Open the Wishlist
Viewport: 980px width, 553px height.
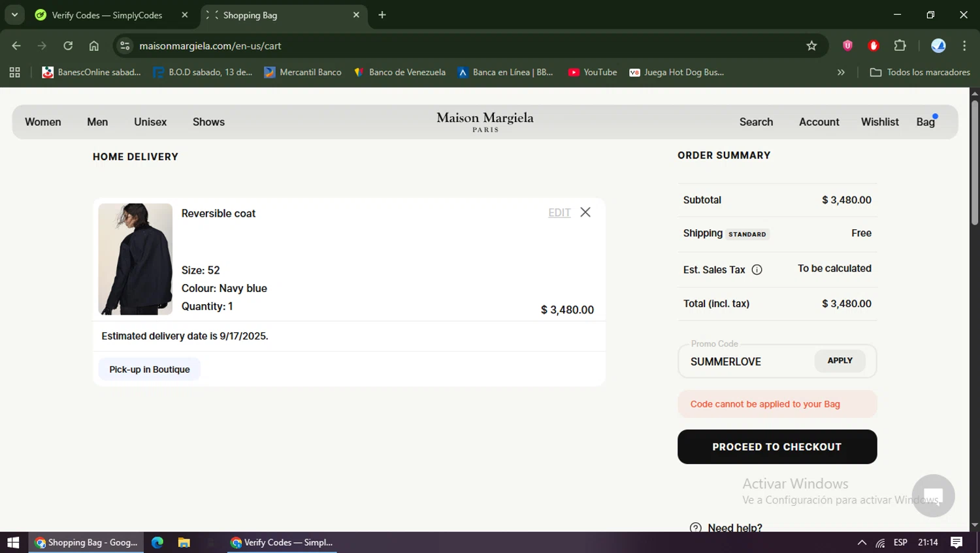point(879,122)
